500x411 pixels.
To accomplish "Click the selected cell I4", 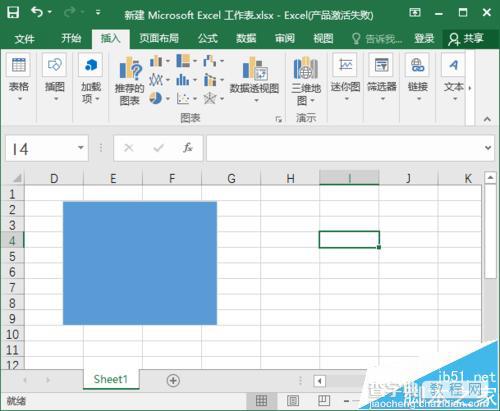I will click(349, 239).
